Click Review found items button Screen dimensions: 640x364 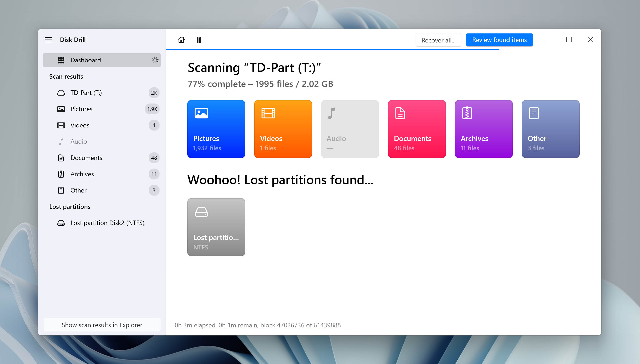coord(499,40)
